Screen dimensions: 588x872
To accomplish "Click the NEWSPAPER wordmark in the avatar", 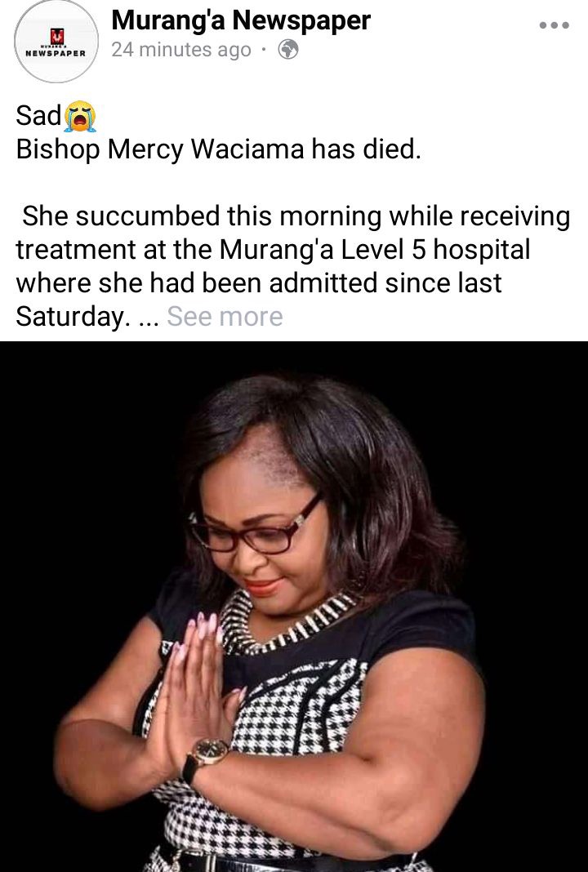I will (56, 53).
